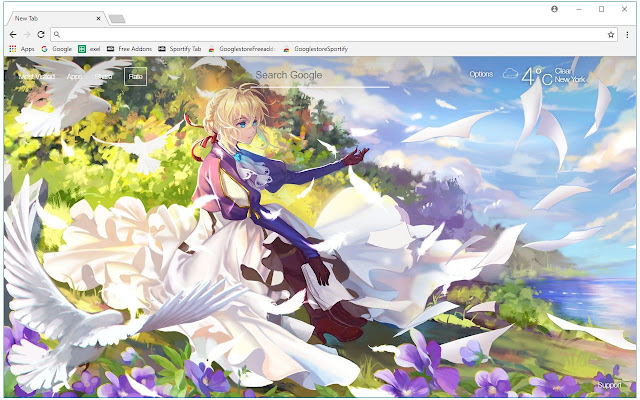
Task: Maximize the Chrome window
Action: click(x=601, y=9)
